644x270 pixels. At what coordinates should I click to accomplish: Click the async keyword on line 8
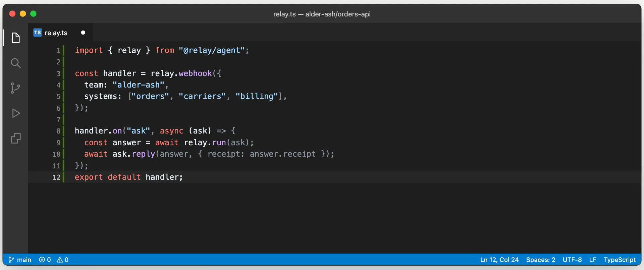click(171, 131)
